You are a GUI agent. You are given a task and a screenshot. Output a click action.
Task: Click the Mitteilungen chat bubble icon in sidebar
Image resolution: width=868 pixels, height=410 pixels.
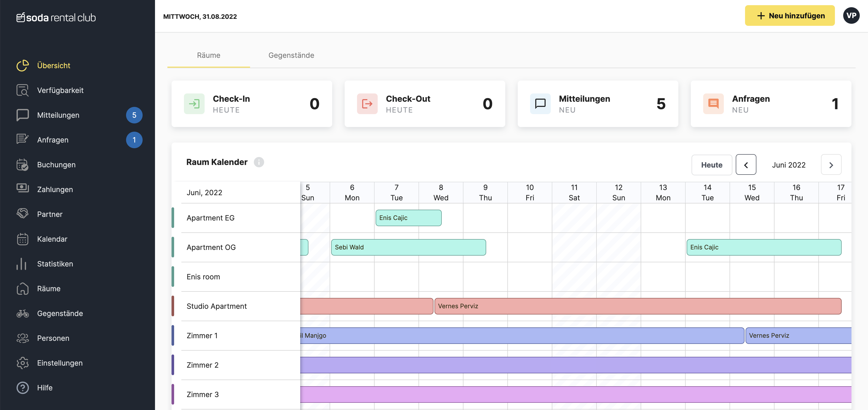point(22,115)
